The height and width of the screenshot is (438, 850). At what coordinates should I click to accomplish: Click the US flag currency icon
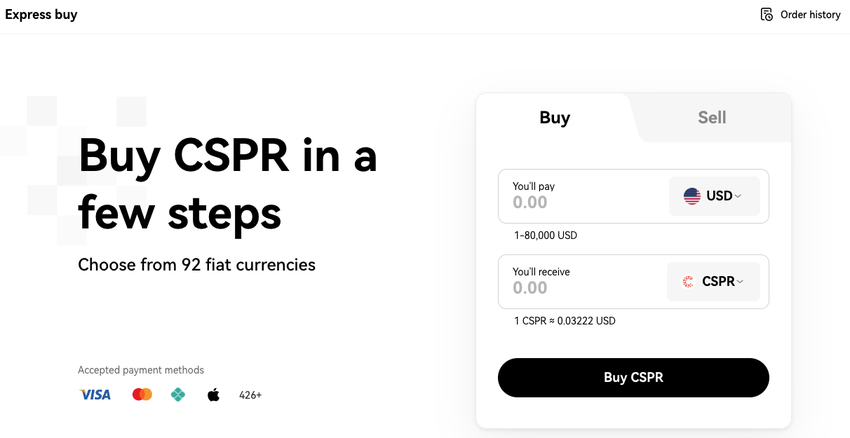point(692,196)
